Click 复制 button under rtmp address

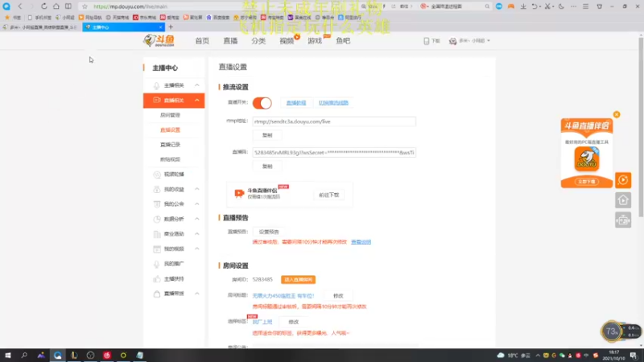(267, 135)
